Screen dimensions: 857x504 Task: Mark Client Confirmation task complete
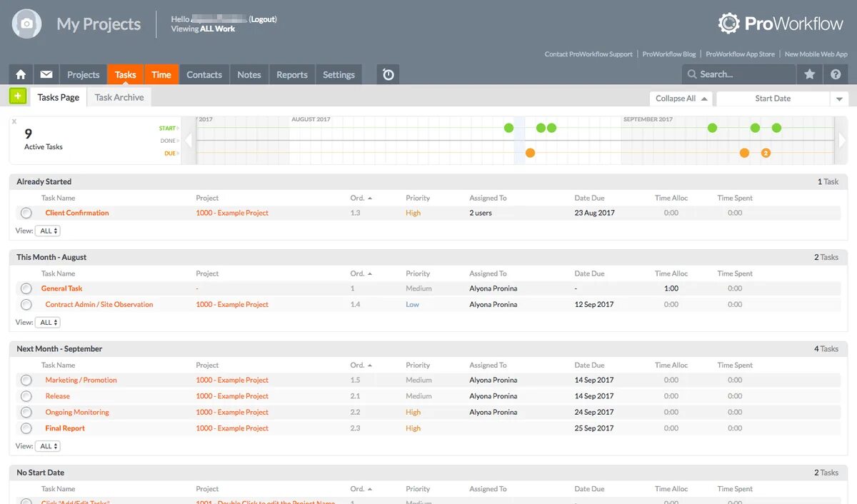[x=26, y=213]
